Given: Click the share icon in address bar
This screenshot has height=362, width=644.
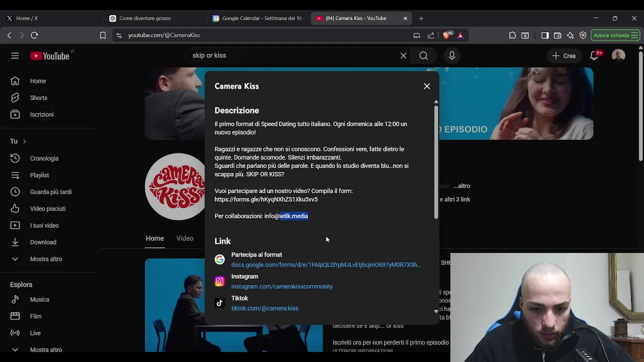Looking at the screenshot, I should tap(431, 35).
